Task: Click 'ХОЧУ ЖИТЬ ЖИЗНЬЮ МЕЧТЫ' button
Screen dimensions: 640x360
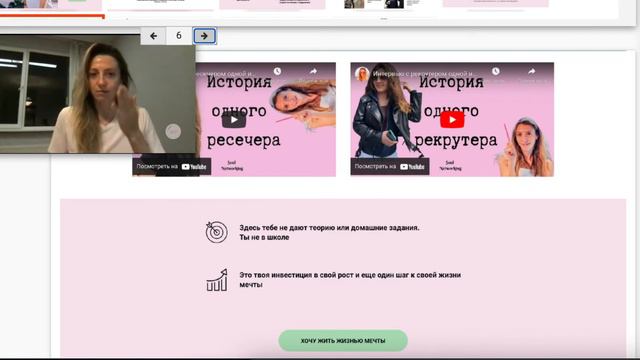Action: [x=343, y=340]
